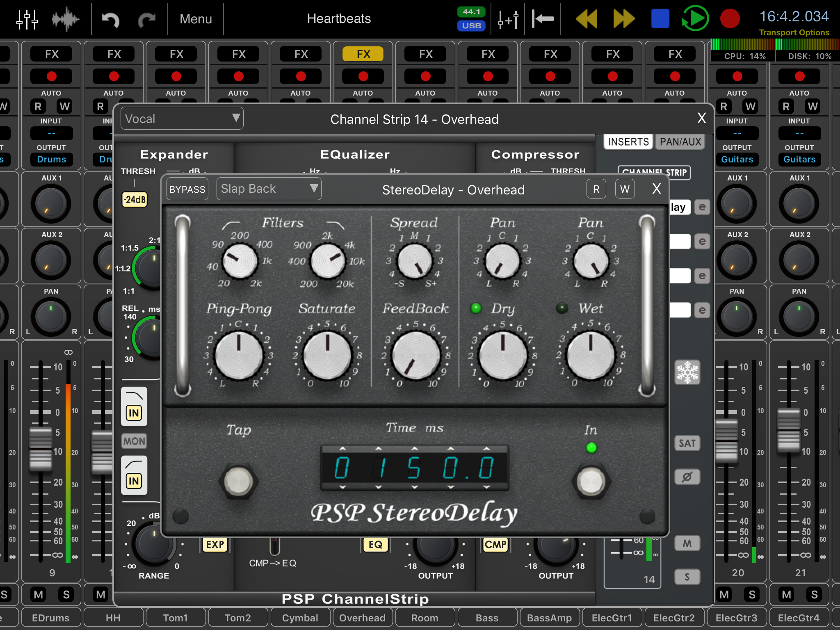840x630 pixels.
Task: Jump to song start
Action: coord(542,19)
